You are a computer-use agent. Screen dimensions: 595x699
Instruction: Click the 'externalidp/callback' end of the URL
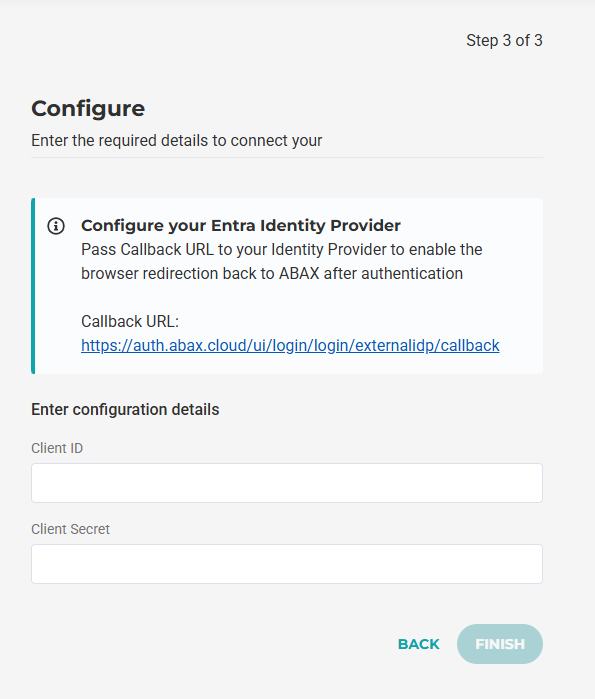tap(427, 345)
